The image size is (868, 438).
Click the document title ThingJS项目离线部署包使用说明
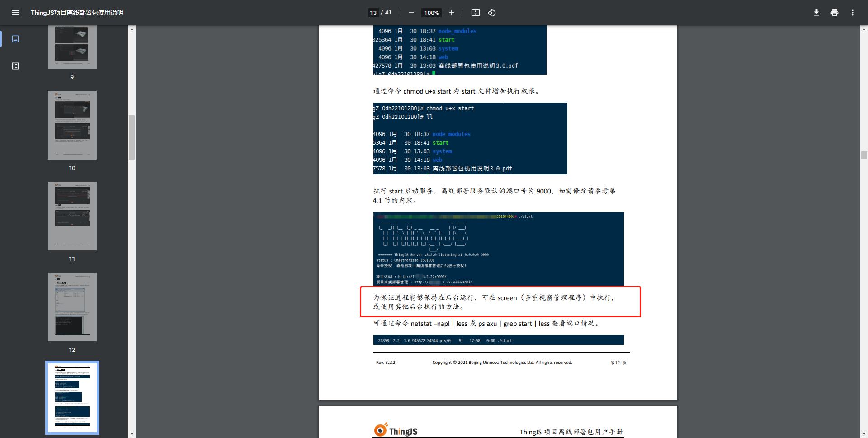click(77, 13)
